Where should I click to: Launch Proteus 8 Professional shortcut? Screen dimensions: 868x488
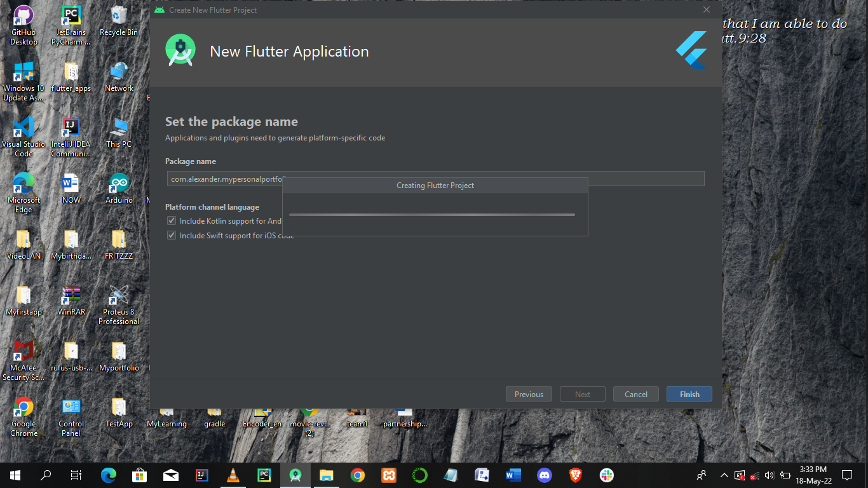coord(119,305)
